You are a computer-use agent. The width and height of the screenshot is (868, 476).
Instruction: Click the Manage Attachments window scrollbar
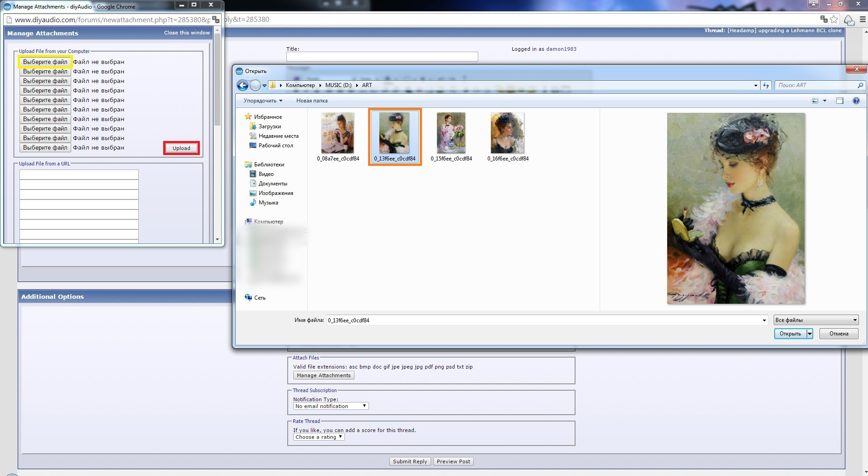pyautogui.click(x=217, y=79)
